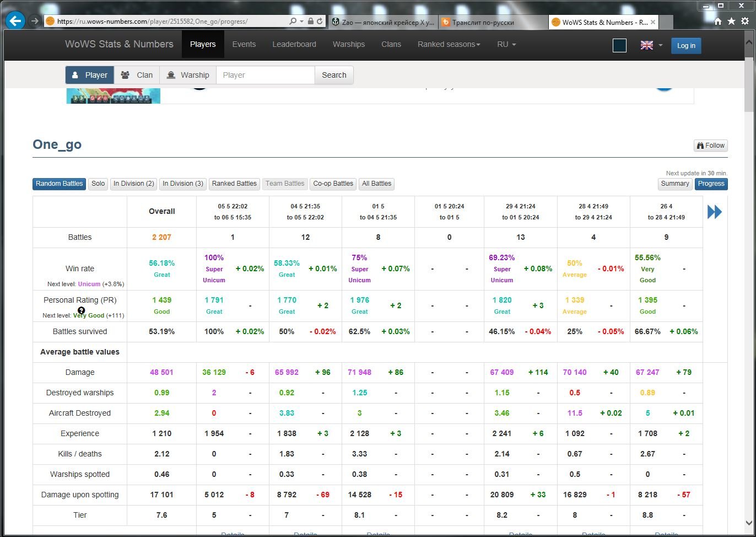Click the browser forward arrow button
The image size is (756, 537).
pos(35,21)
